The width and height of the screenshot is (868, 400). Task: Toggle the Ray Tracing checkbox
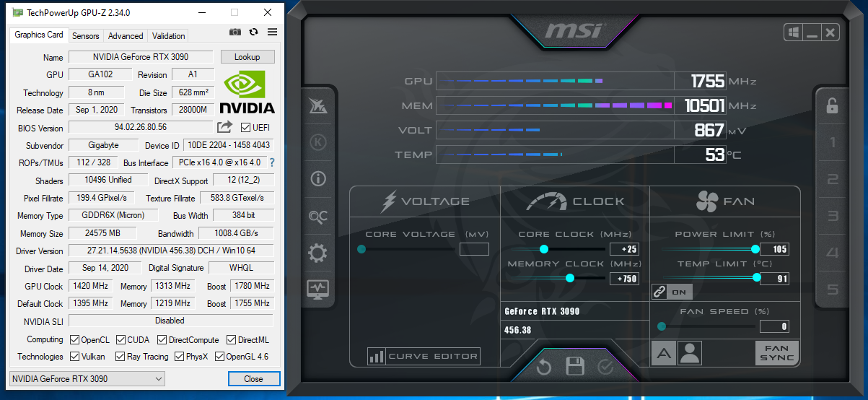coord(120,357)
